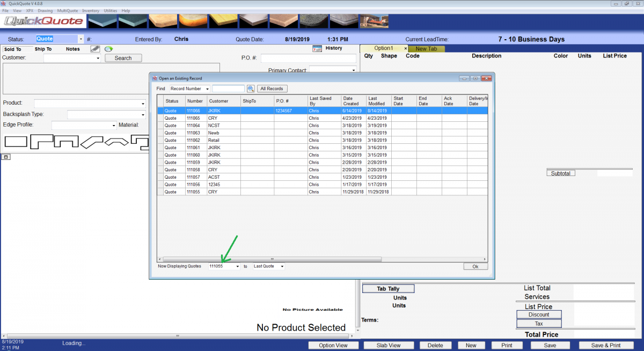
Task: Click the truck photo thumbnail in banner
Action: (374, 21)
